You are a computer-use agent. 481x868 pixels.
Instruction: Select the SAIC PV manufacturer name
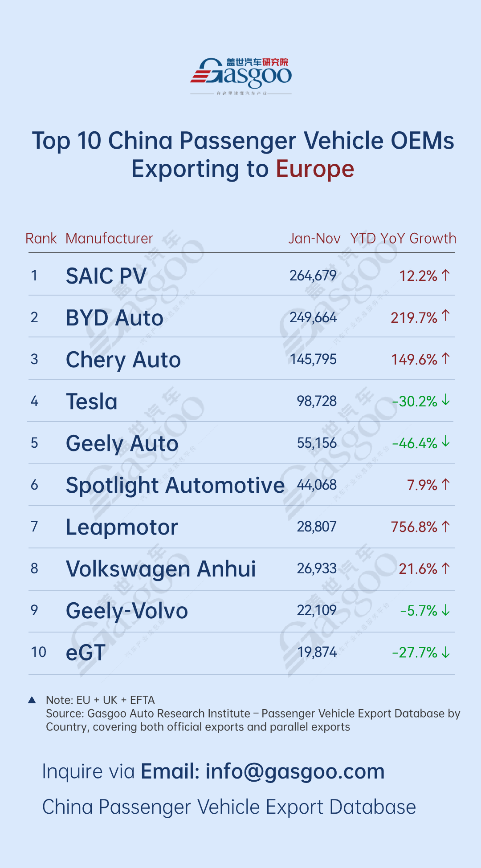(106, 276)
